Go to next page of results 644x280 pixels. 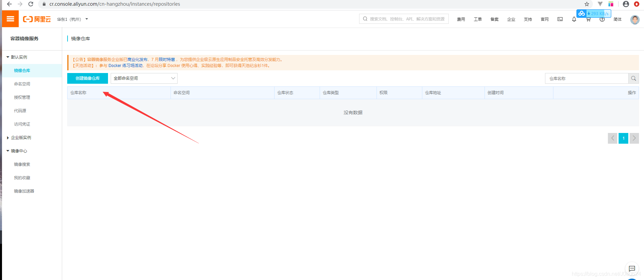pyautogui.click(x=634, y=138)
